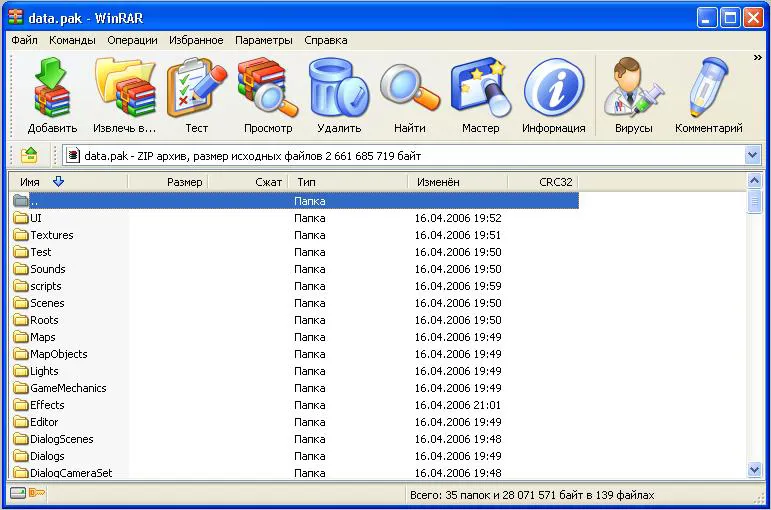Open the address bar path dropdown
Screen dimensions: 771x510
coord(752,155)
